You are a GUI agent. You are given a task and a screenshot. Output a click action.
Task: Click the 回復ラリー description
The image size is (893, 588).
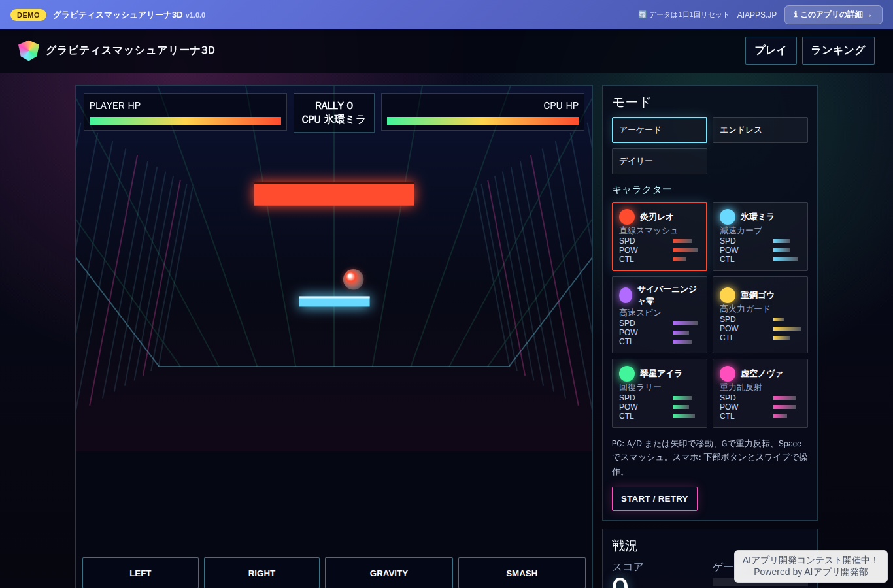[x=640, y=387]
